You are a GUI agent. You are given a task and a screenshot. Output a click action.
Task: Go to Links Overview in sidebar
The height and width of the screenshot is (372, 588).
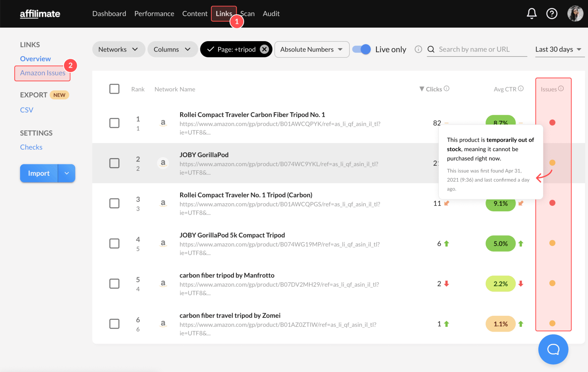[35, 59]
